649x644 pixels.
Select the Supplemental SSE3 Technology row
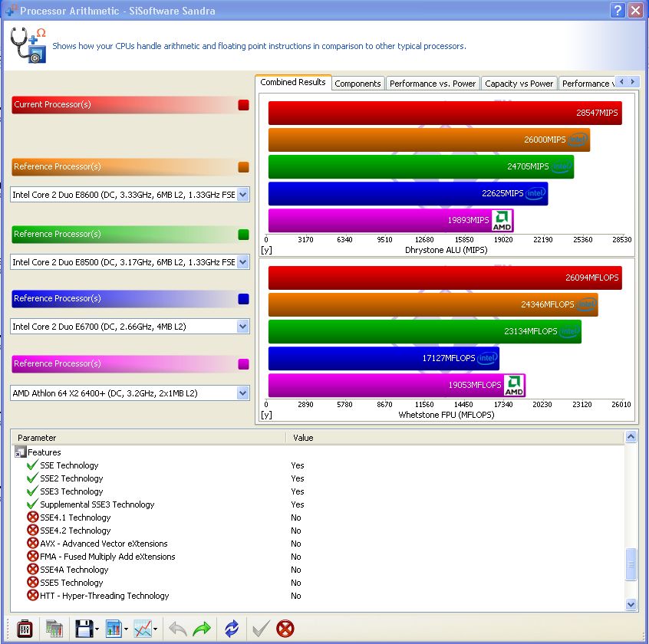(318, 504)
